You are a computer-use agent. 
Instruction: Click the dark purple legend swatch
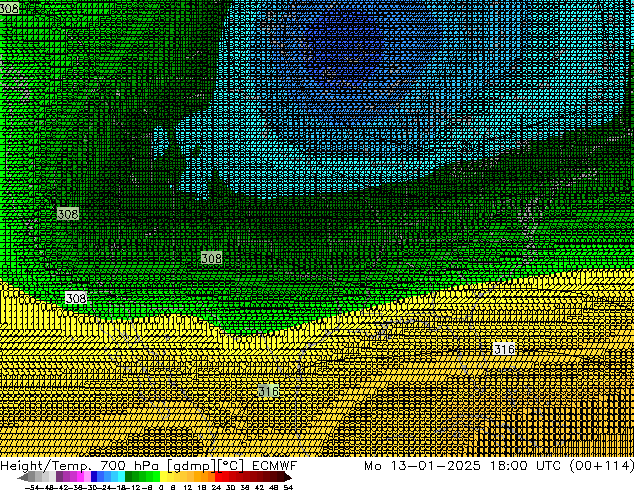pos(59,476)
